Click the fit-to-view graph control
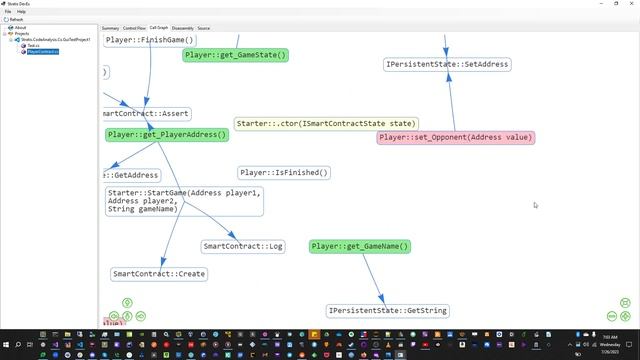Viewport: 640px width, 360px height. (625, 302)
